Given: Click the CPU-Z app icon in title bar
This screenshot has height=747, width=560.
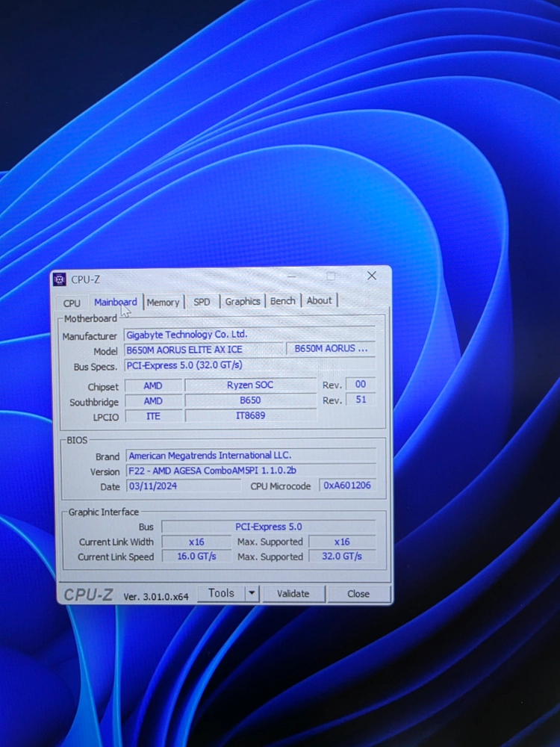Looking at the screenshot, I should pos(60,279).
